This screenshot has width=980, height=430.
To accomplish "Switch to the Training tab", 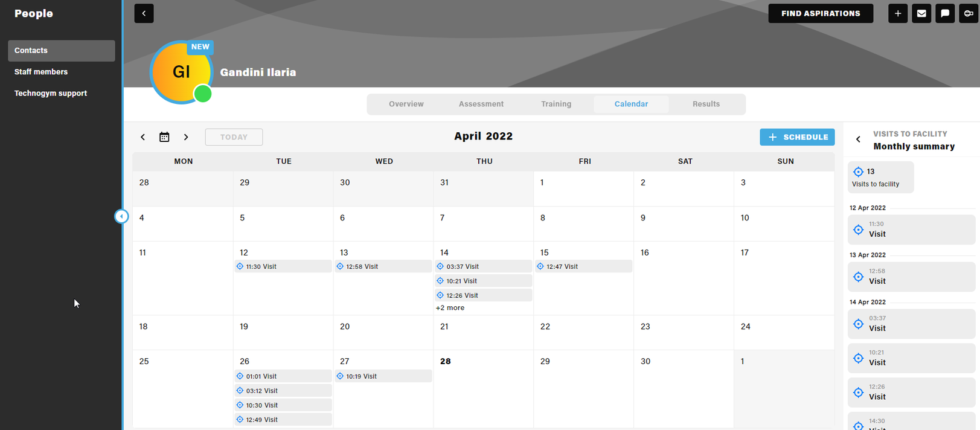I will tap(556, 104).
